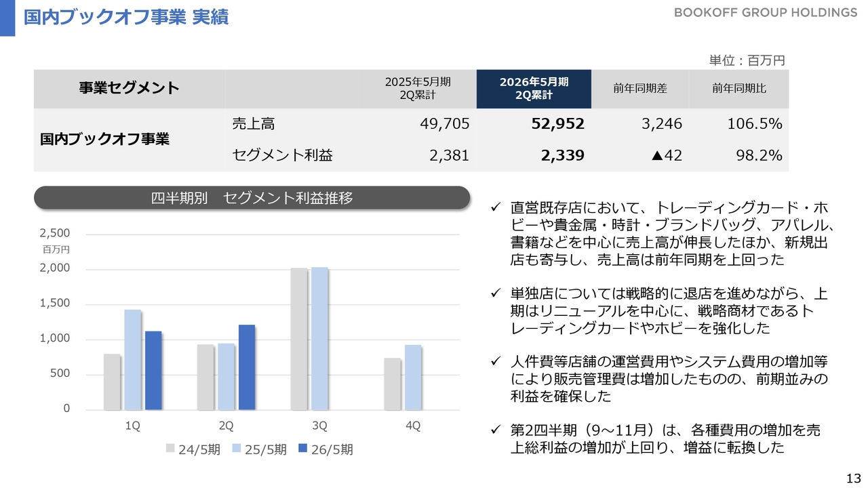Click the BOOKOFF GROUP HOLDINGS logo text
This screenshot has width=868, height=488.
tap(765, 13)
